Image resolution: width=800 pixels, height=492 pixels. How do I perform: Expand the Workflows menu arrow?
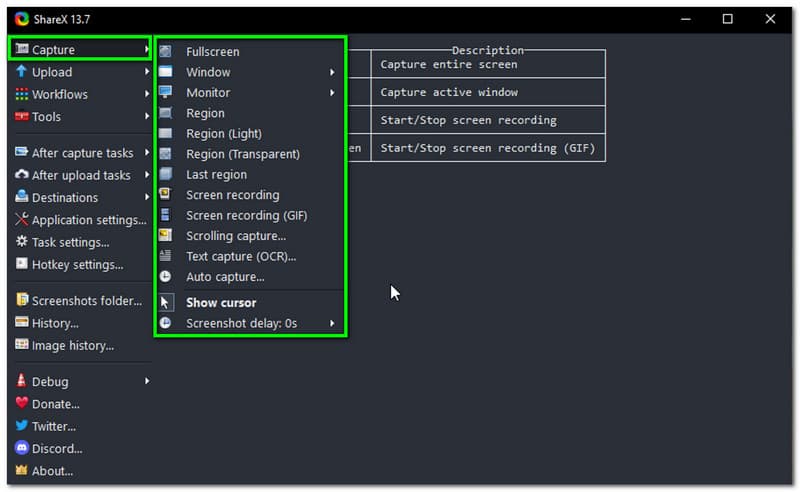coord(146,94)
